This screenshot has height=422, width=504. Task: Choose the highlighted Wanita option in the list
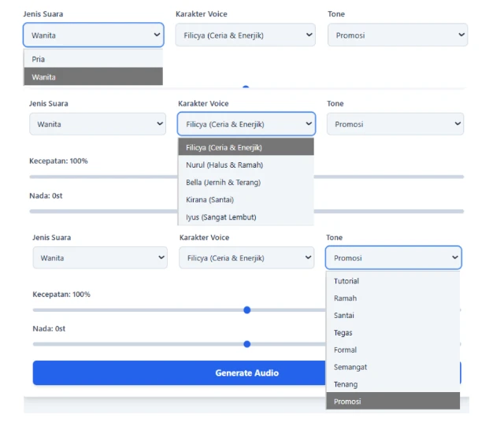point(93,76)
